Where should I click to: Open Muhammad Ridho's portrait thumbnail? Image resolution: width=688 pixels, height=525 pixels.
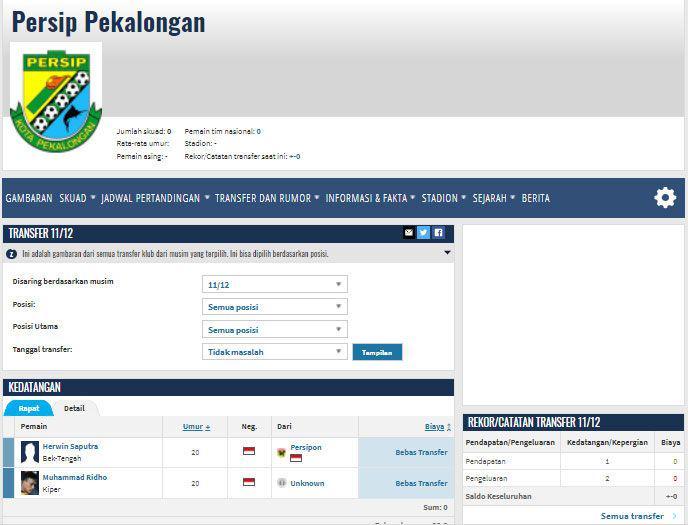click(30, 483)
